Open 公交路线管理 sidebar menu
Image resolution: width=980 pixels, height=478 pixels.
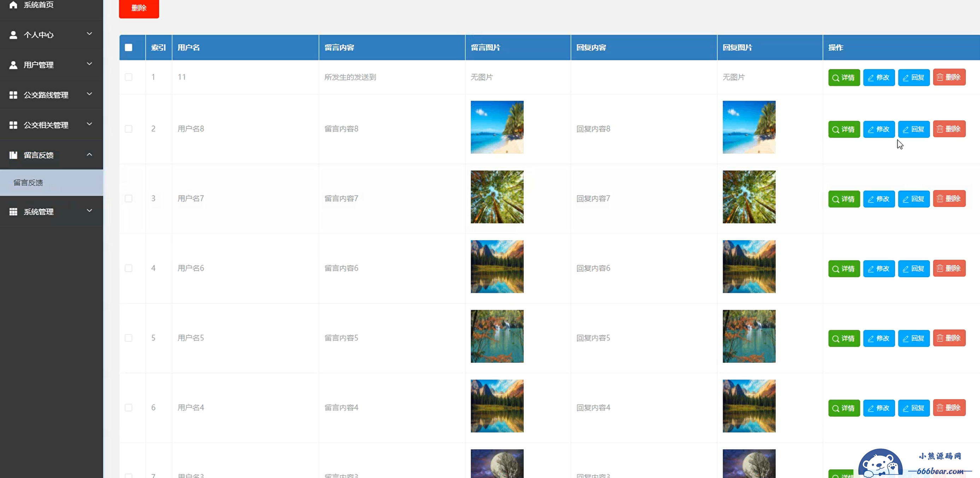click(x=51, y=95)
